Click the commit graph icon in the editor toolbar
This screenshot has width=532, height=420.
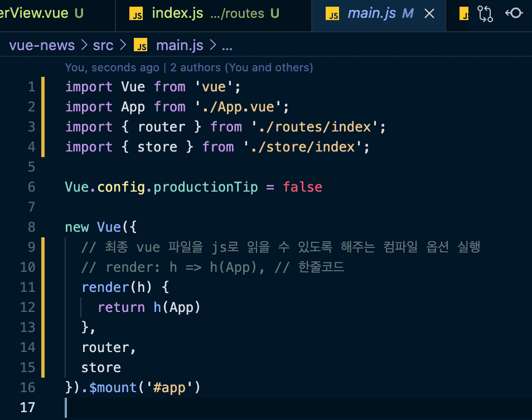[x=514, y=13]
